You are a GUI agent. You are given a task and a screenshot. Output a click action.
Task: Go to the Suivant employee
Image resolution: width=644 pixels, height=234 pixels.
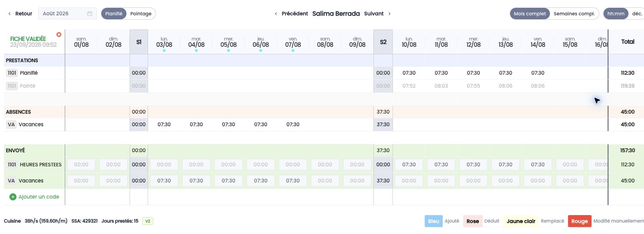[x=377, y=13]
